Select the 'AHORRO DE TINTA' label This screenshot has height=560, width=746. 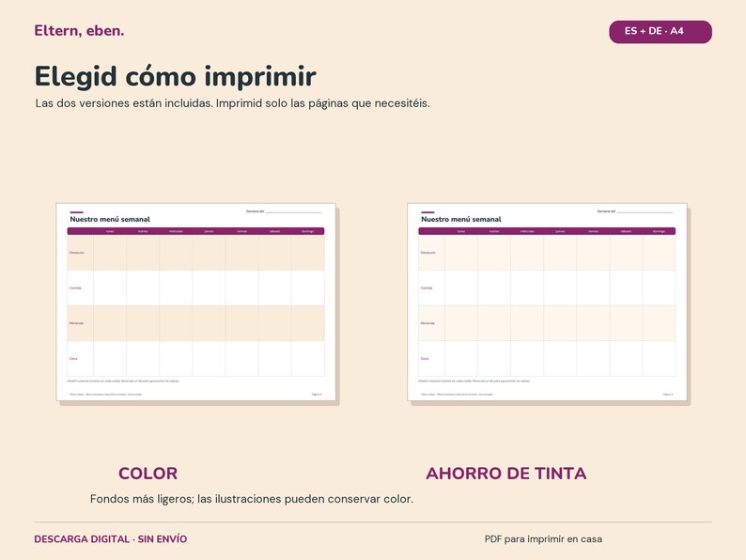coord(506,474)
